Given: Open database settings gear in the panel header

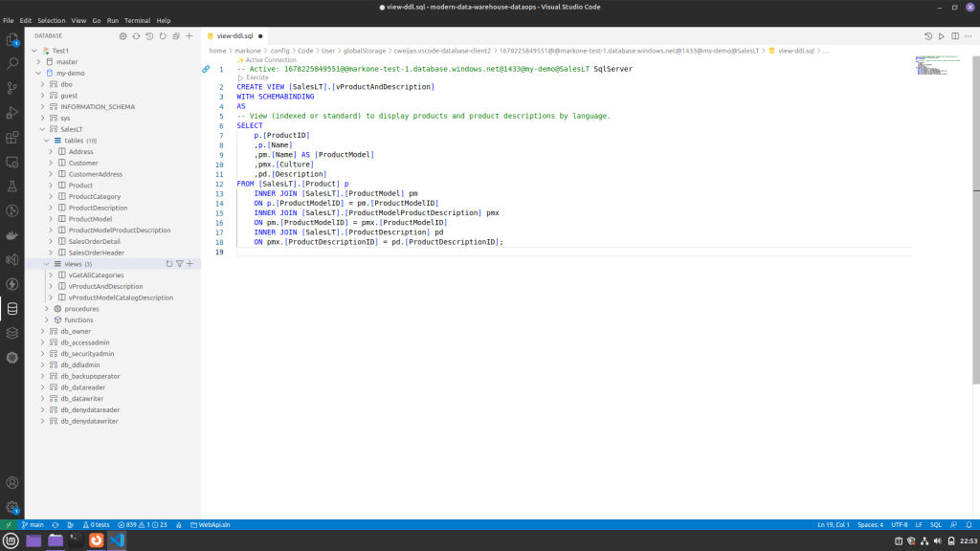Looking at the screenshot, I should pos(122,35).
